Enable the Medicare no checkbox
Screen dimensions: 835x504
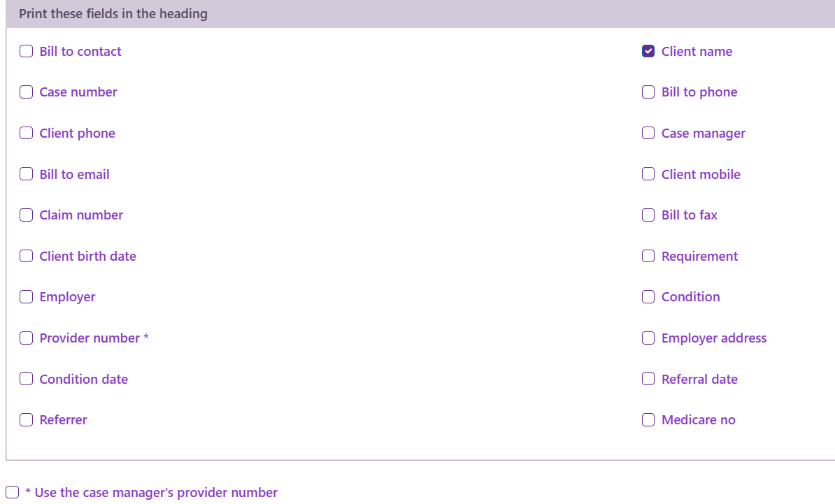coord(648,420)
